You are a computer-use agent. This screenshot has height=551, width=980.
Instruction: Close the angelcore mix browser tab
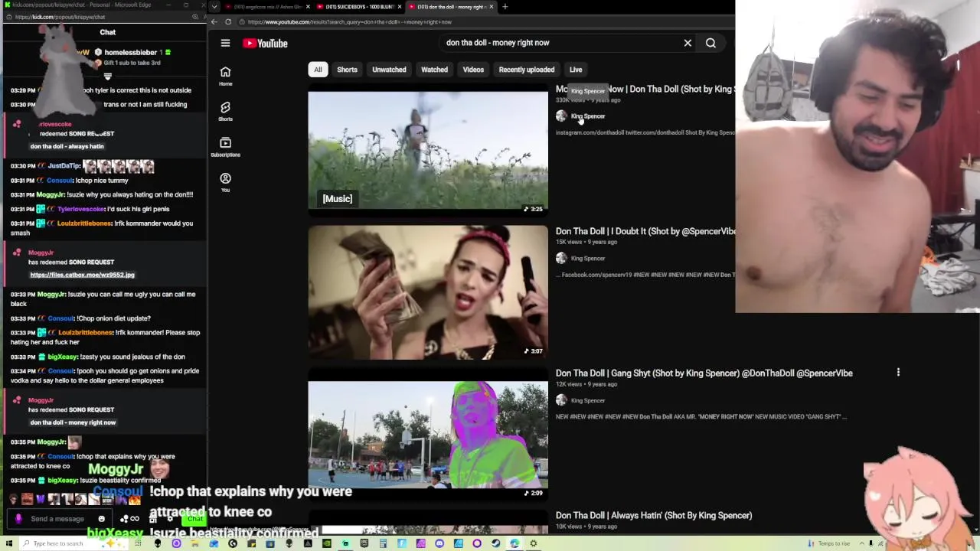pos(308,7)
